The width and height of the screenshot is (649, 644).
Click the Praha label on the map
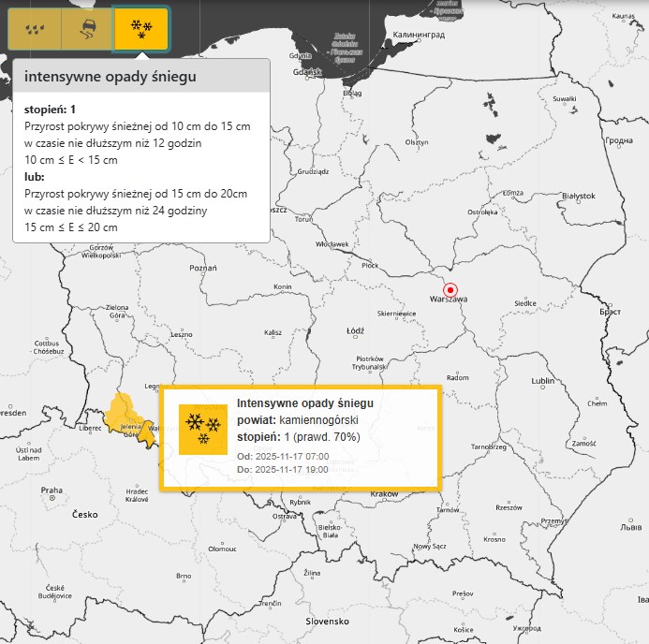coord(51,490)
